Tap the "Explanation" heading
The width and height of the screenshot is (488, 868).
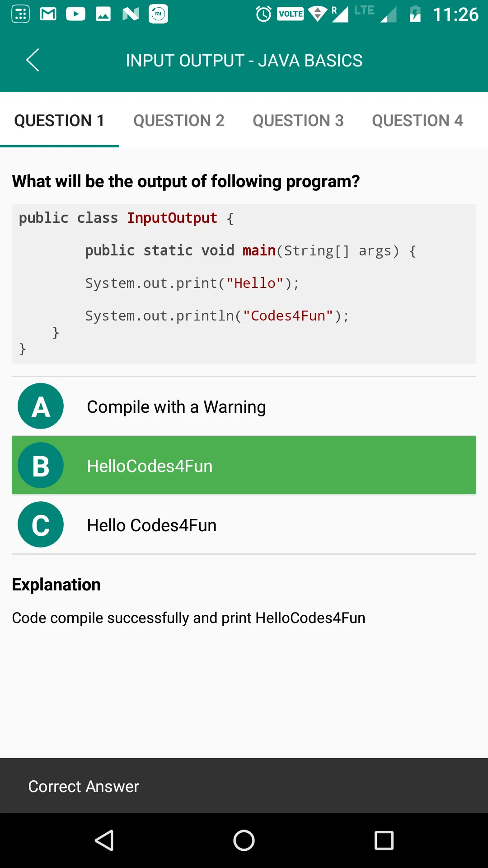(x=56, y=585)
